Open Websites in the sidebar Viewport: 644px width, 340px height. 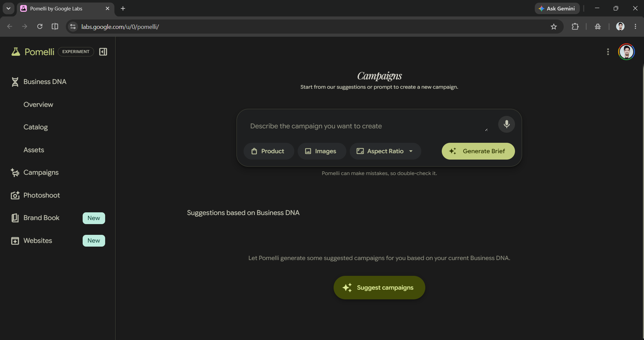click(x=38, y=241)
